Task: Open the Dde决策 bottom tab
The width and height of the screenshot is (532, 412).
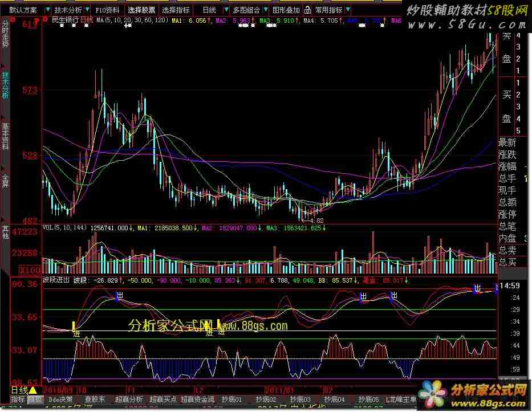Action: (x=60, y=399)
